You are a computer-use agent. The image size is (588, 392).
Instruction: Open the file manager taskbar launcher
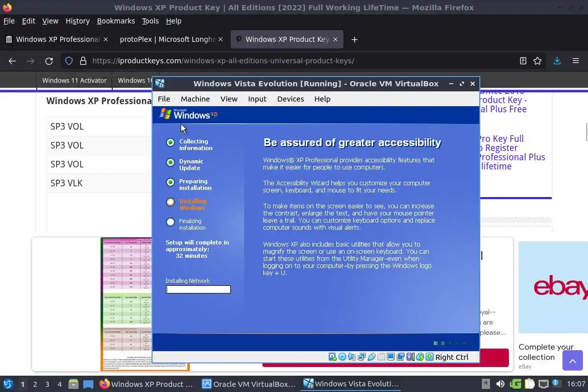pos(73,384)
